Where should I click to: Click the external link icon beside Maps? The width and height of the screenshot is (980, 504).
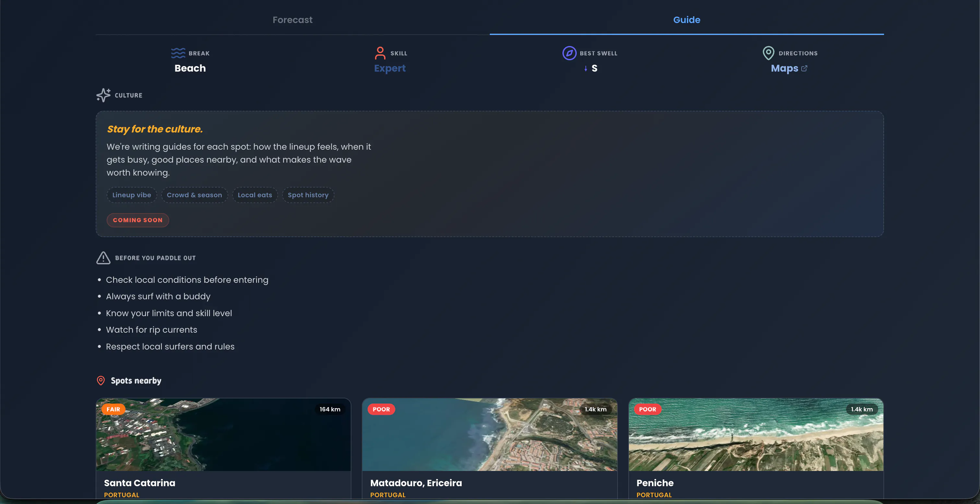(804, 68)
